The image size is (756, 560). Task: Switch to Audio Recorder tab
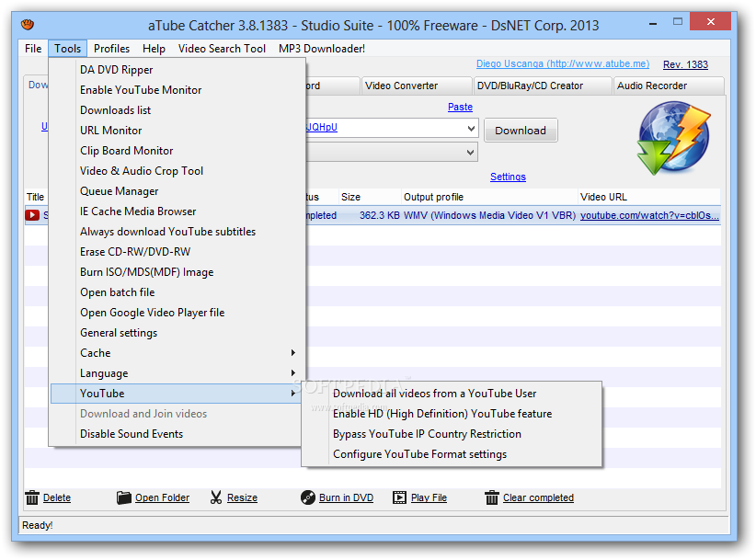pos(669,86)
